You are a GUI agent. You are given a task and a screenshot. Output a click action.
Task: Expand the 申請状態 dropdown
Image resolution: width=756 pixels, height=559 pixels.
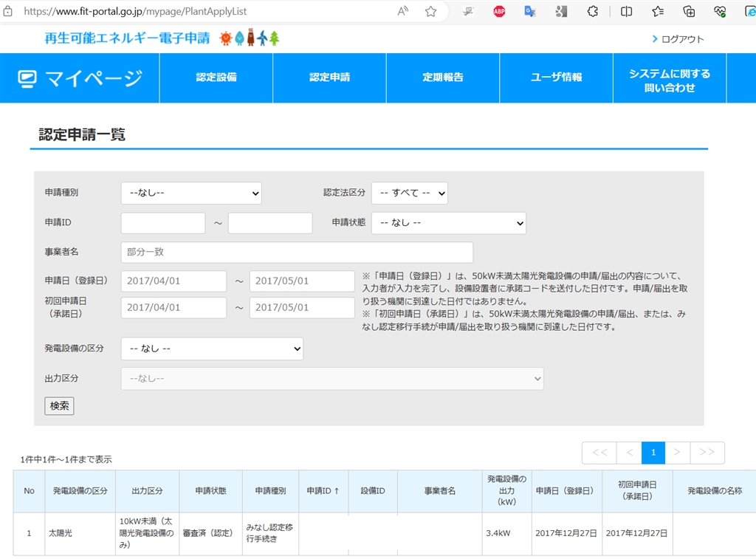pos(448,222)
